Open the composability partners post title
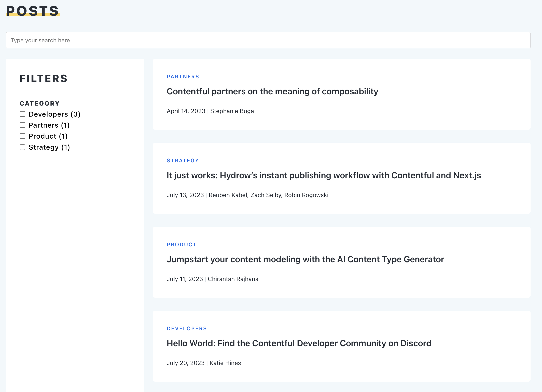542x392 pixels. (272, 91)
